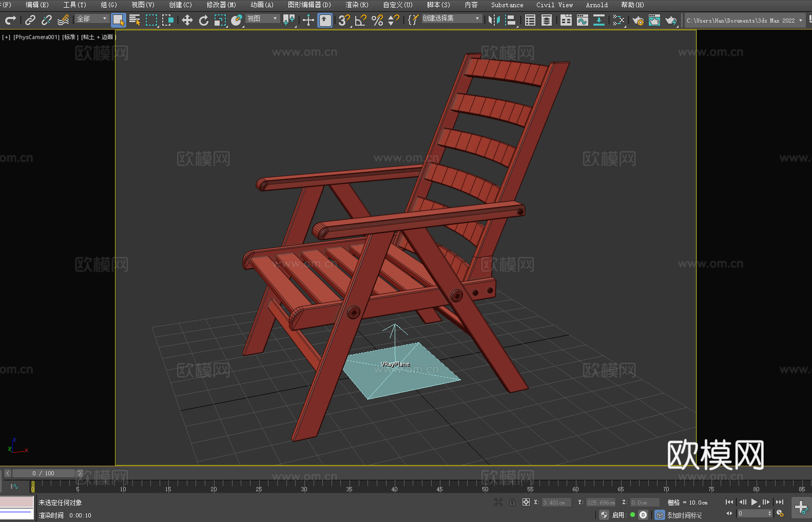Activate the Select and Move tool

point(187,20)
